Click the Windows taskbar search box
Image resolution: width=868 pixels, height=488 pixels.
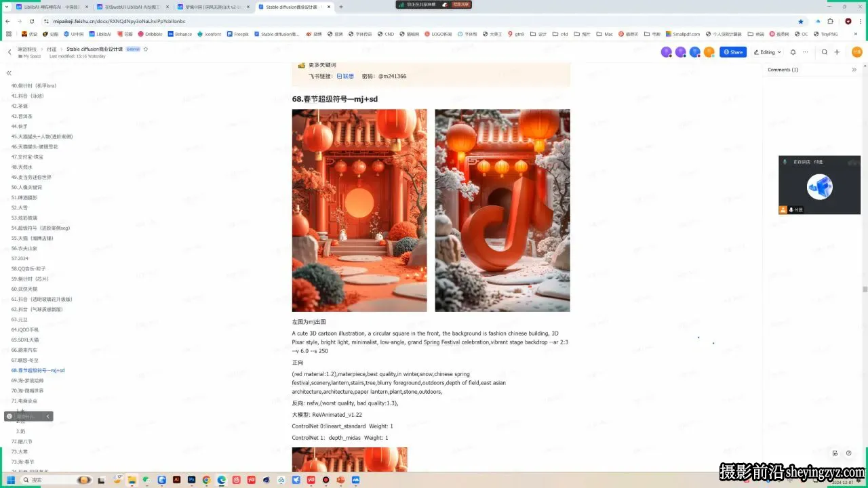click(x=57, y=480)
